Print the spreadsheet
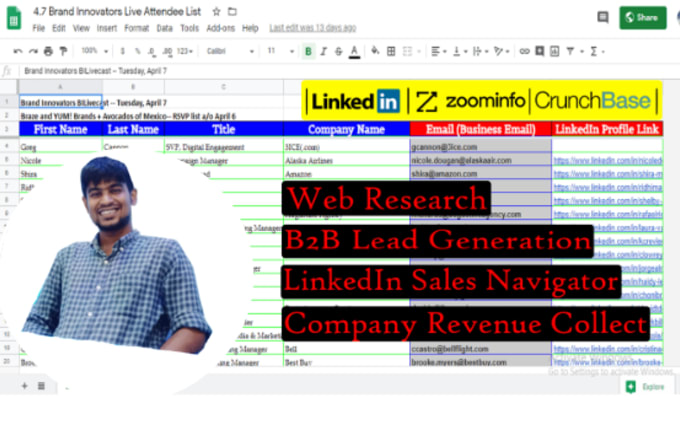The height and width of the screenshot is (425, 680). (48, 51)
